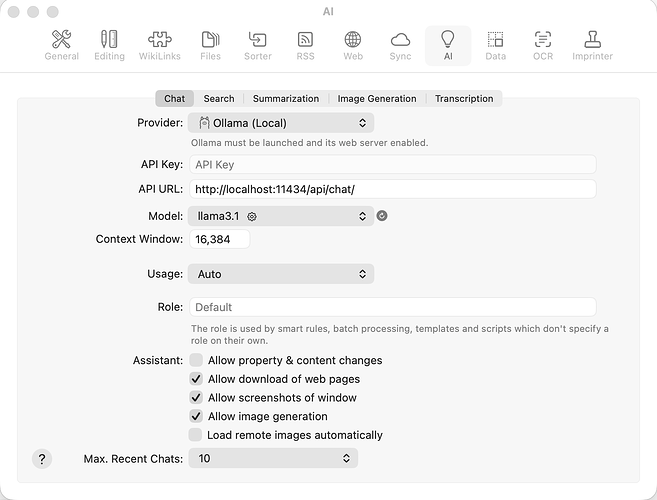Screen dimensions: 657x500
Task: Open the Model dropdown showing llama3.1
Action: tap(281, 216)
